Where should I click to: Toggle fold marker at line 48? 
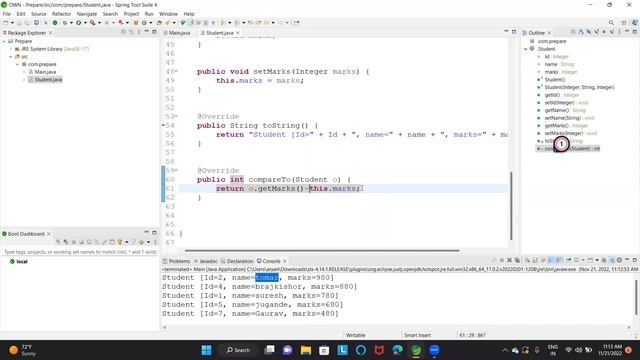tap(176, 71)
